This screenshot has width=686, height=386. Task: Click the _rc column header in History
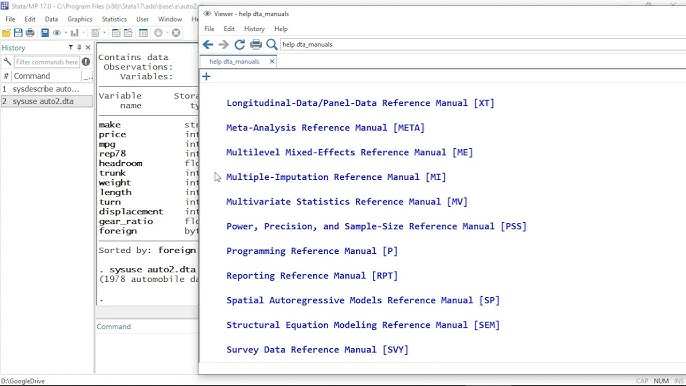pyautogui.click(x=88, y=76)
